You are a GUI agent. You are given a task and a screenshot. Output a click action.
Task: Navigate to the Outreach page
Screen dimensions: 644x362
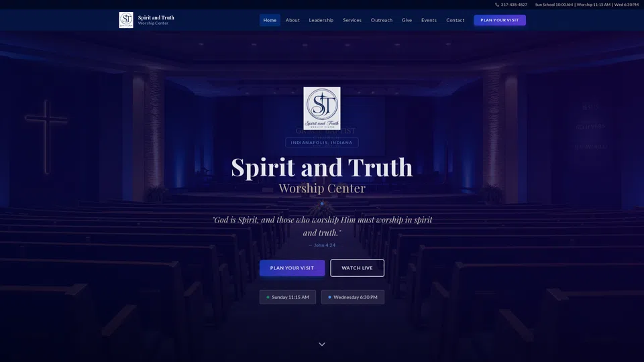tap(382, 20)
